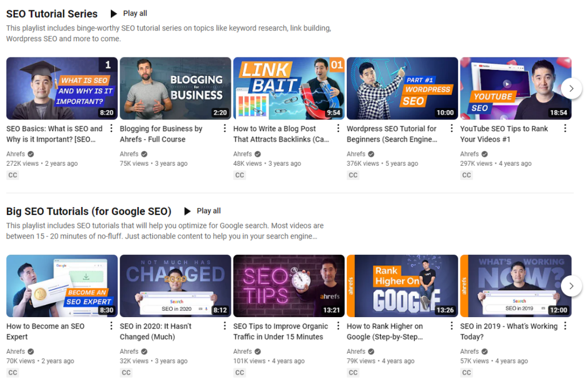Click the CC badge under "How to Become an SEO Expert"
Screen dimensions: 588x386
[13, 372]
